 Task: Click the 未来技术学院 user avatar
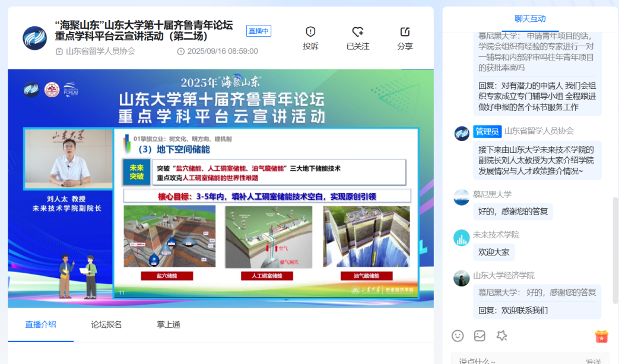pos(462,238)
